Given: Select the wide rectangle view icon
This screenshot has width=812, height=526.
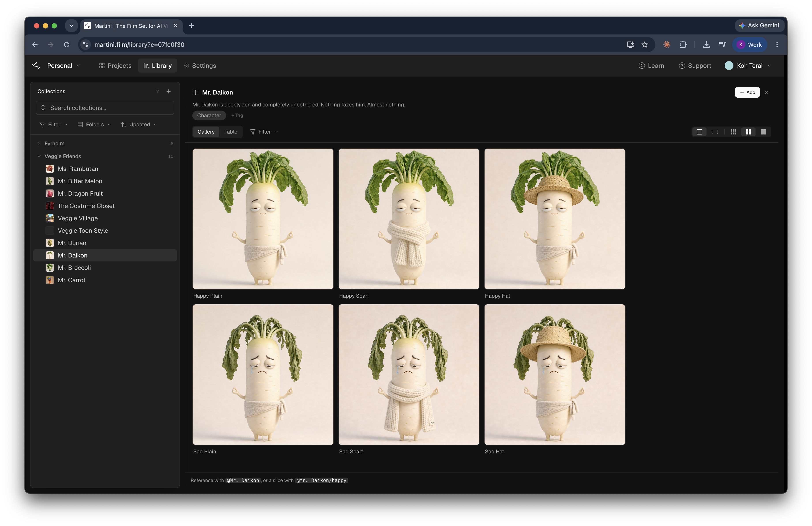Looking at the screenshot, I should [x=715, y=132].
